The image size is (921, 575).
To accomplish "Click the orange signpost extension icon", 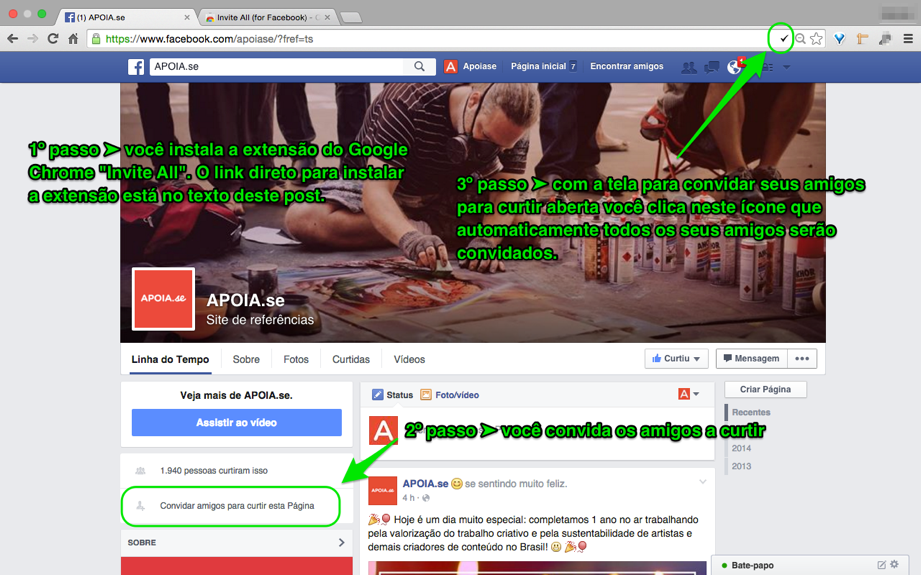I will point(862,39).
